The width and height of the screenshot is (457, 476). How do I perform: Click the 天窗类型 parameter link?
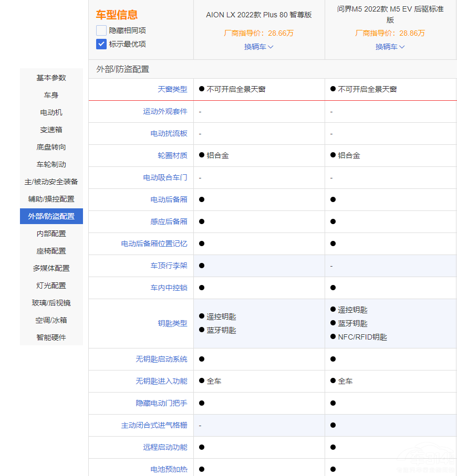click(x=172, y=89)
